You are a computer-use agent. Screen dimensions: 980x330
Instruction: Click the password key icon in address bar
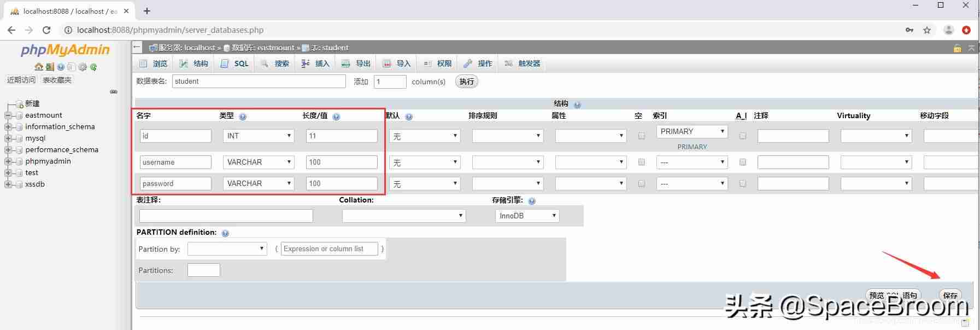point(909,30)
